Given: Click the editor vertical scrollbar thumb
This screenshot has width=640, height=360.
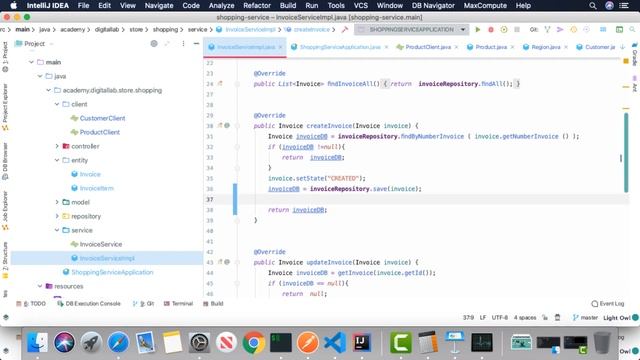Looking at the screenshot, I should pos(626,153).
